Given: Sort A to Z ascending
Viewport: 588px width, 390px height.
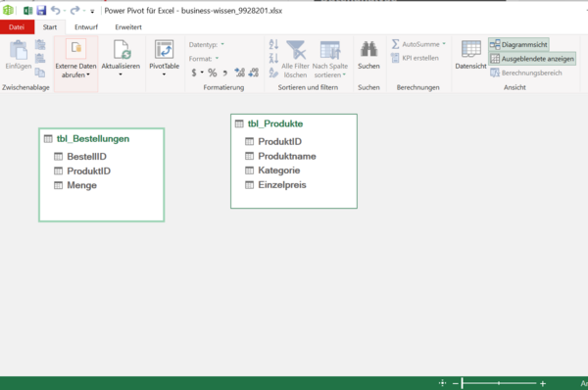Looking at the screenshot, I should pyautogui.click(x=273, y=44).
